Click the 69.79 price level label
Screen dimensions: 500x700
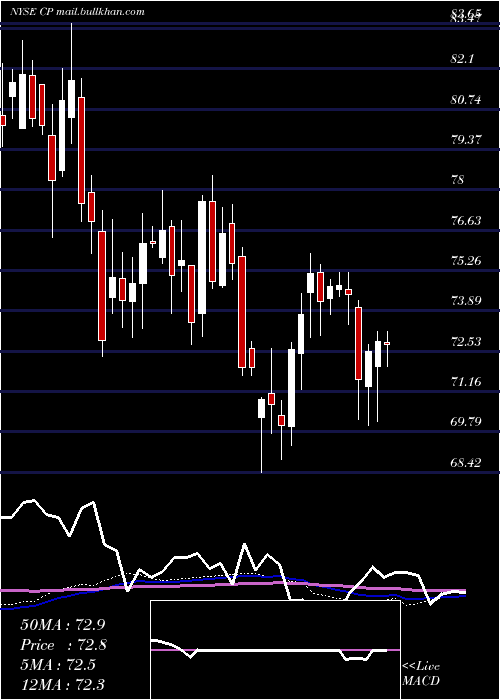(466, 422)
